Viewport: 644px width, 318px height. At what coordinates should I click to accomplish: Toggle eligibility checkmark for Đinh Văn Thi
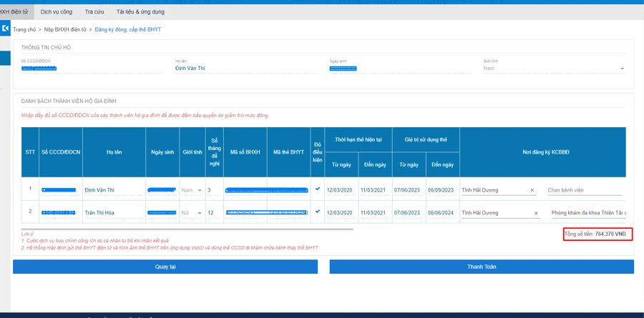[318, 189]
